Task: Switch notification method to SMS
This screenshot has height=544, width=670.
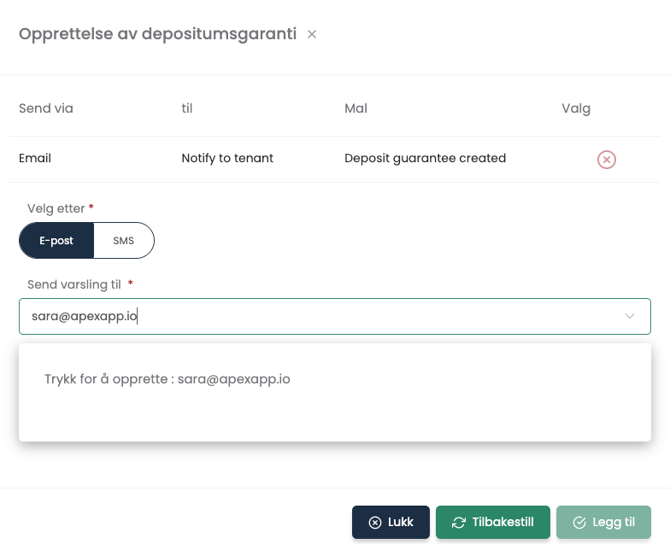Action: [x=123, y=241]
